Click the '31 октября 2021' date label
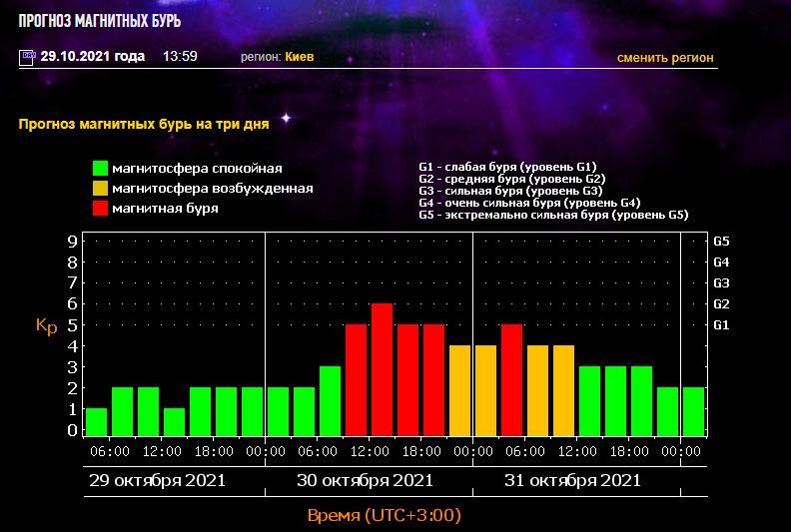Viewport: 791px width, 532px height. (x=572, y=480)
